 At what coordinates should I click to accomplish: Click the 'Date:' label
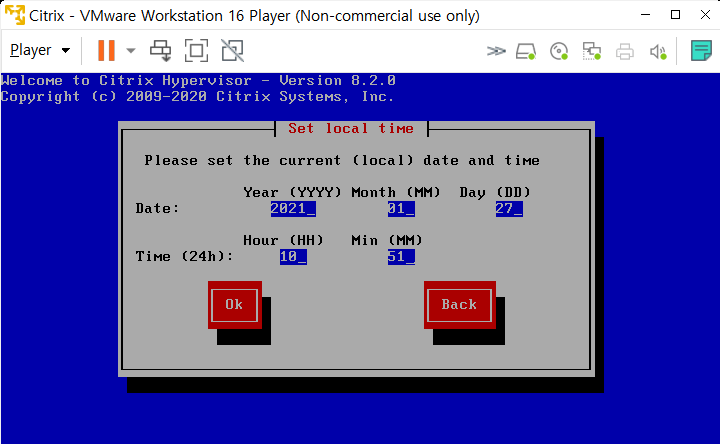(x=157, y=209)
